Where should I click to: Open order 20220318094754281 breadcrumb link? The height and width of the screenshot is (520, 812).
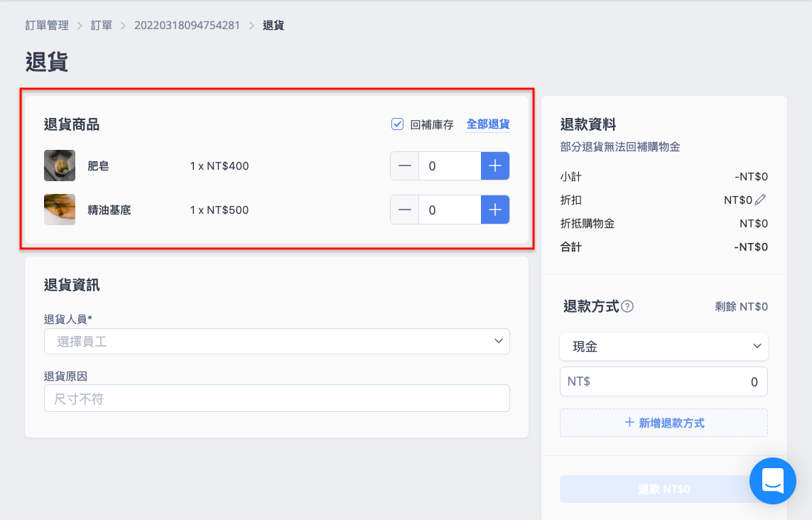[187, 26]
